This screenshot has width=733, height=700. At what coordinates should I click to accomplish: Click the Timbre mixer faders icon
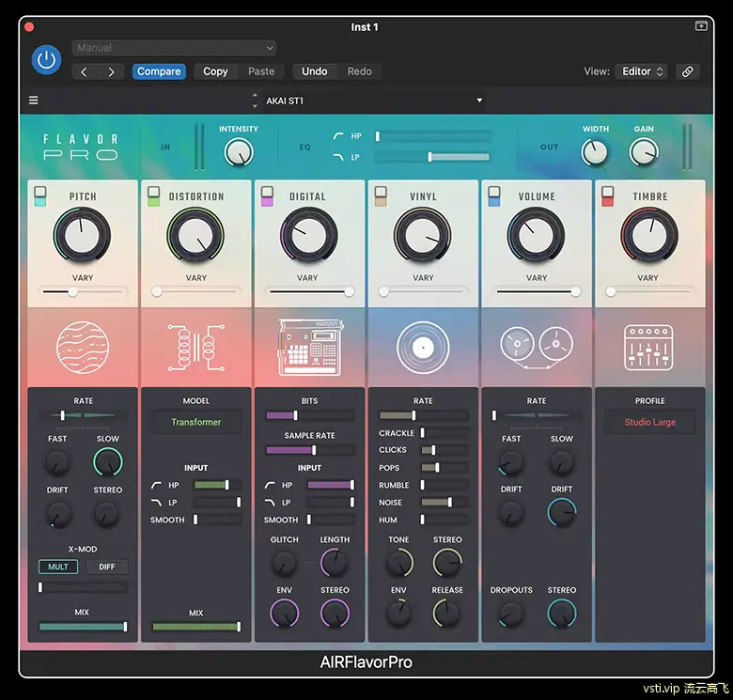pos(648,348)
